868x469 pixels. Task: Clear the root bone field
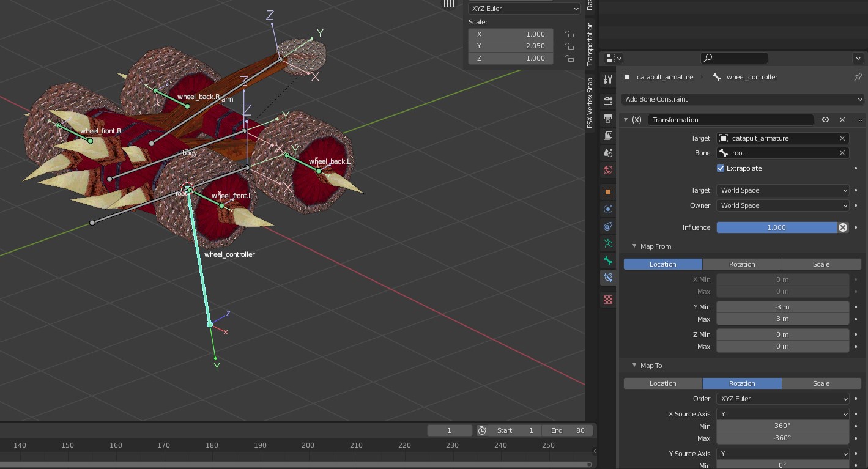click(x=842, y=153)
